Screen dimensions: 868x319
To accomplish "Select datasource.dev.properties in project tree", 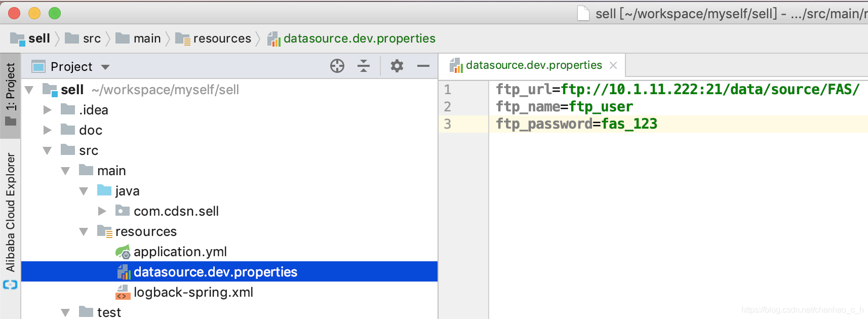I will coord(229,272).
